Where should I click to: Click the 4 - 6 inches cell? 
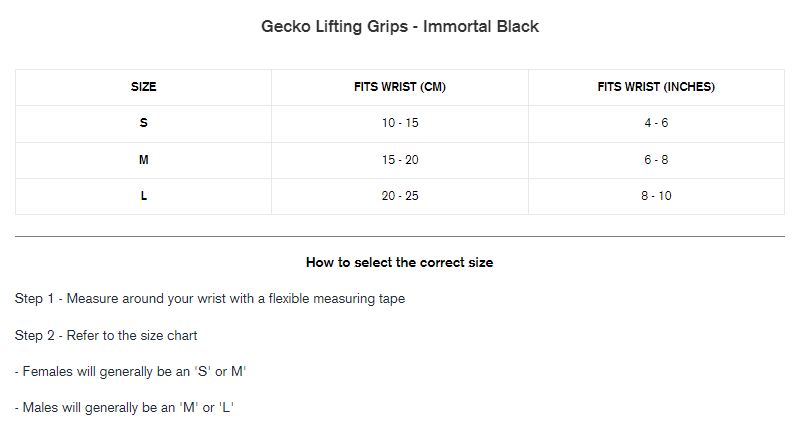pos(656,123)
